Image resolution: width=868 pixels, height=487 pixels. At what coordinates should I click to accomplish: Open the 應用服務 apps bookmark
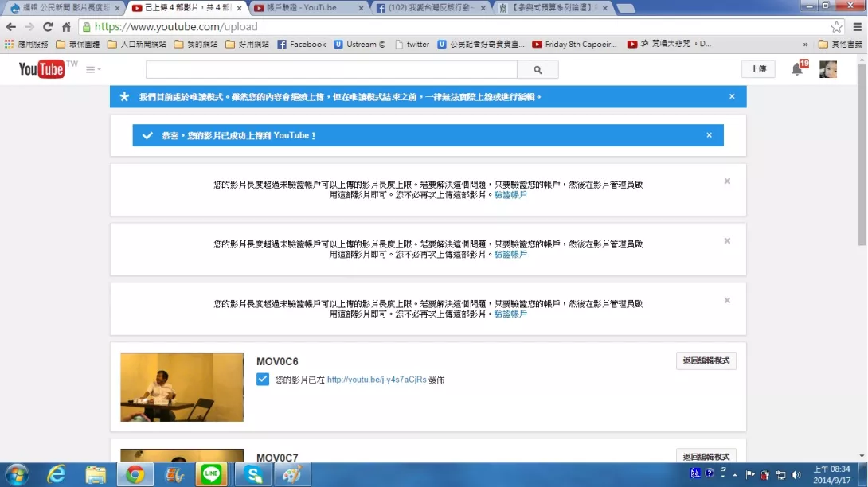tap(26, 44)
